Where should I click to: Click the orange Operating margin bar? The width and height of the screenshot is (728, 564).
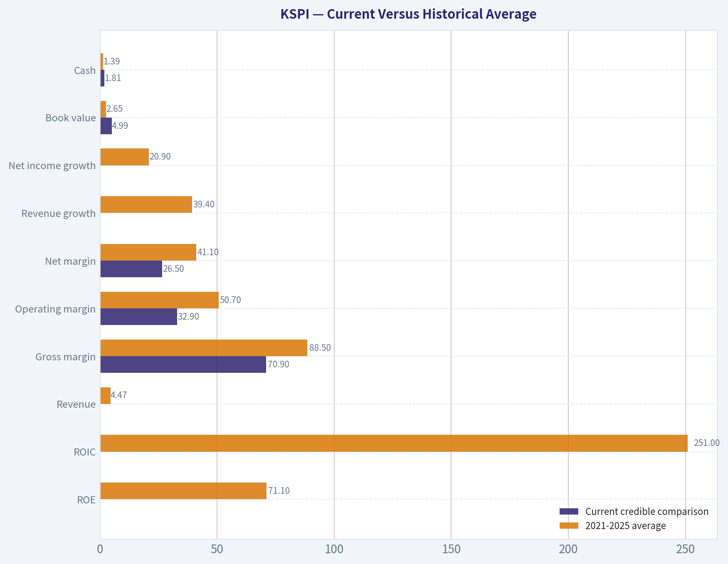(x=160, y=300)
